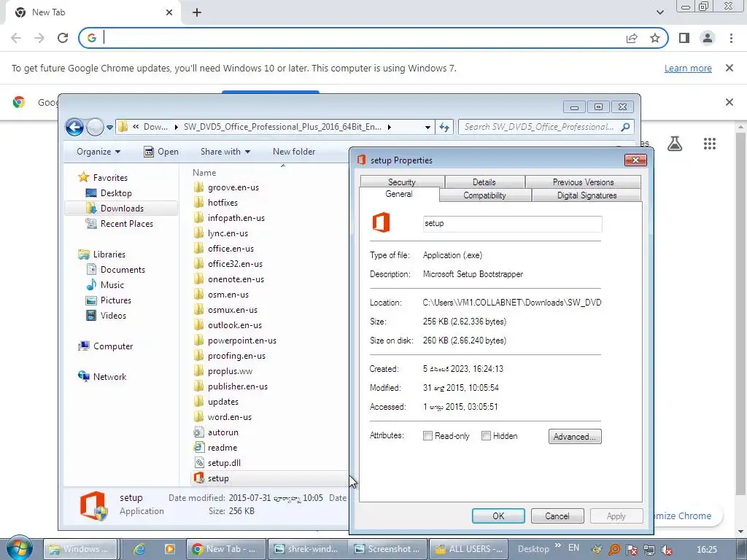Select Network in the navigation pane

[109, 377]
